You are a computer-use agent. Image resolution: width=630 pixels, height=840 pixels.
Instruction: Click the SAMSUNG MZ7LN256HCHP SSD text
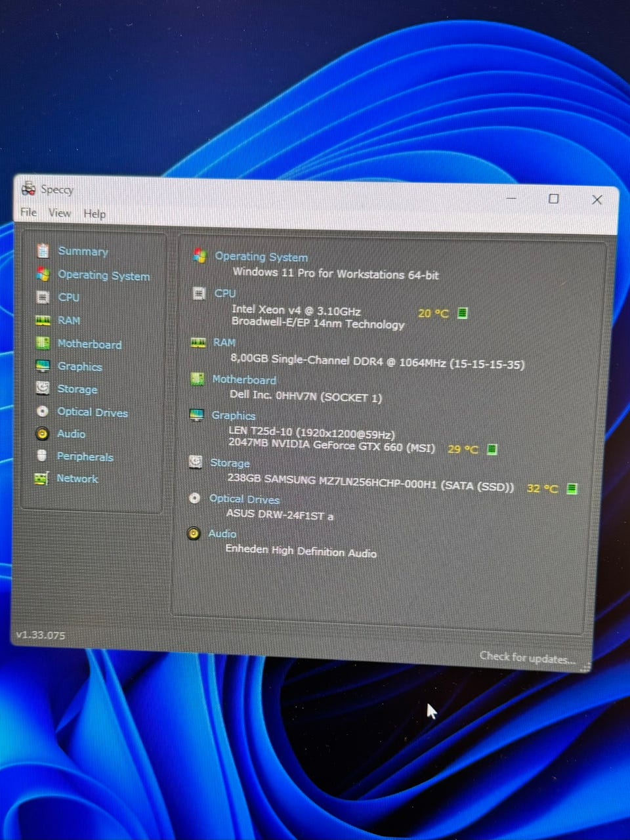370,482
